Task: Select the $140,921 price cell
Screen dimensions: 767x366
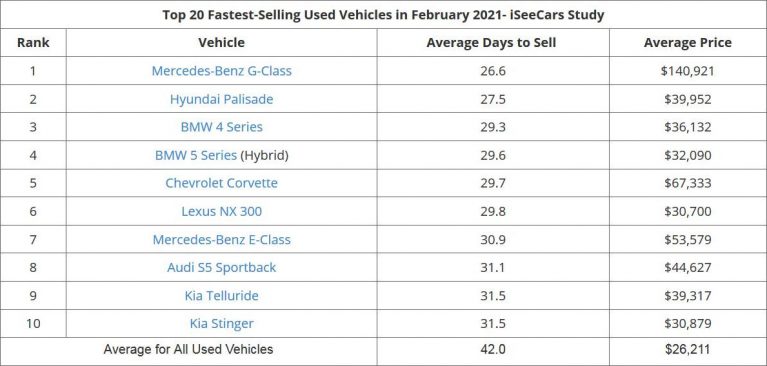Action: tap(688, 71)
